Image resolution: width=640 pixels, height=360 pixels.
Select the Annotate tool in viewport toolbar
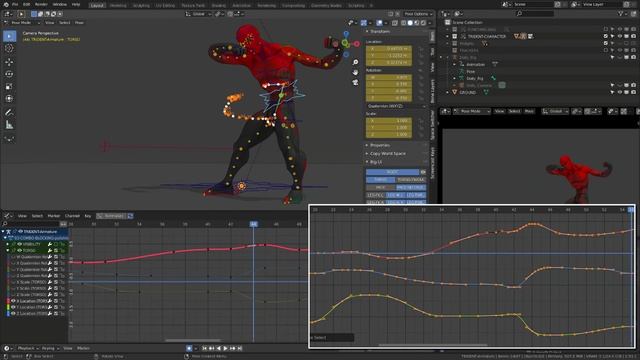point(9,112)
